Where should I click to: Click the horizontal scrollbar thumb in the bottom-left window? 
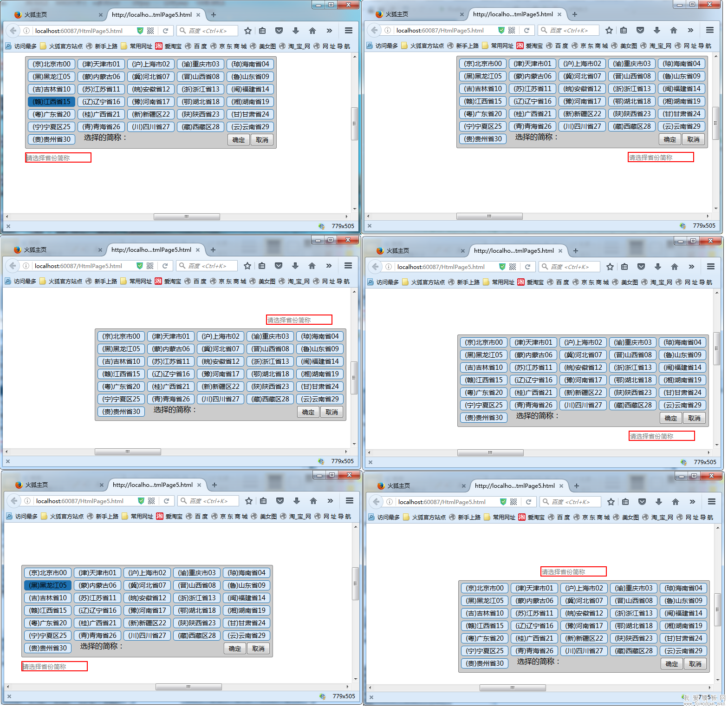click(x=188, y=687)
